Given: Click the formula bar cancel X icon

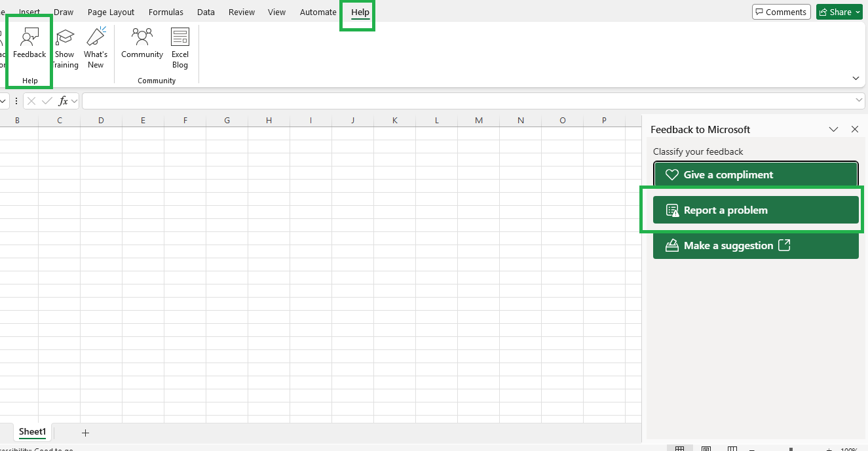Looking at the screenshot, I should [x=31, y=101].
